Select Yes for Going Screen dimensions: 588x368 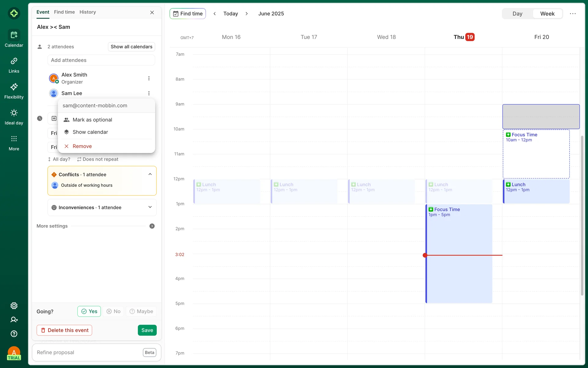coord(89,311)
